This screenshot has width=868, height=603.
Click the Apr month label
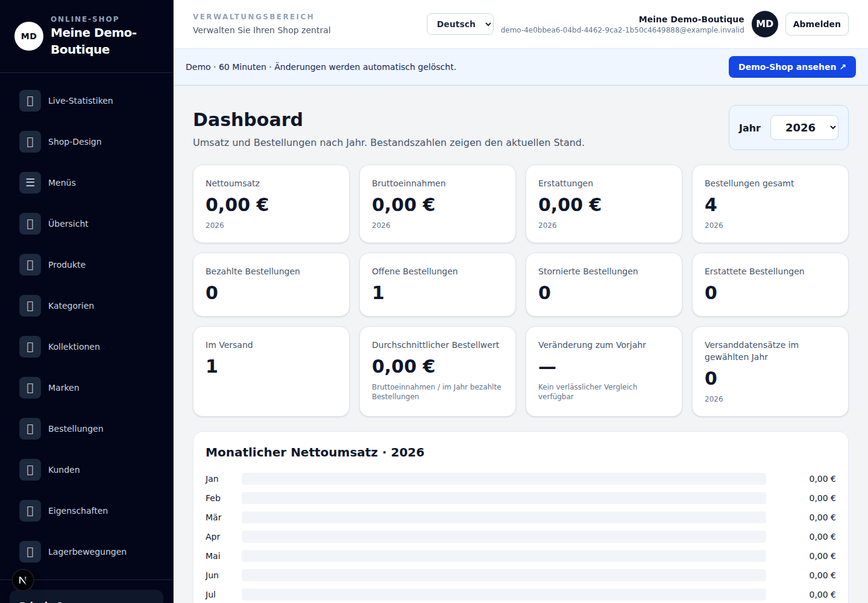click(213, 537)
